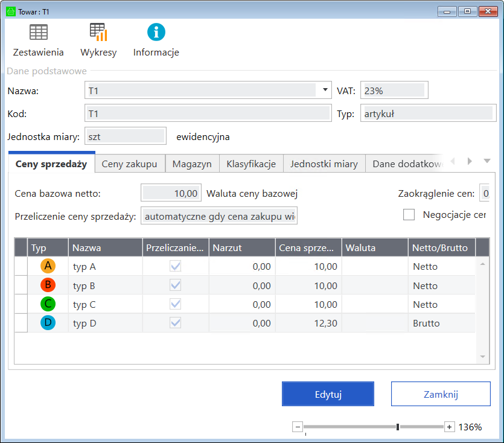This screenshot has width=504, height=443.
Task: Click the zoom in plus icon
Action: pos(449,427)
